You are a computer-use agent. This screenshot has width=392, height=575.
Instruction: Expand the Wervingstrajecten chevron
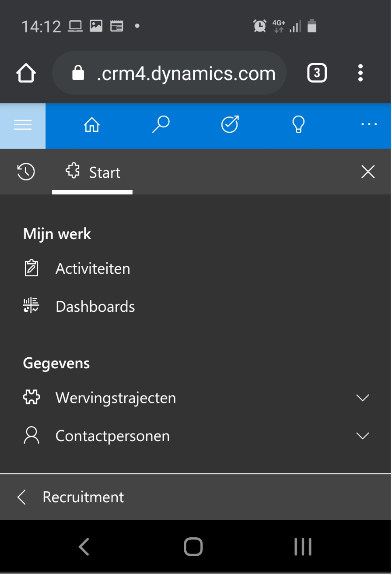[x=363, y=398]
